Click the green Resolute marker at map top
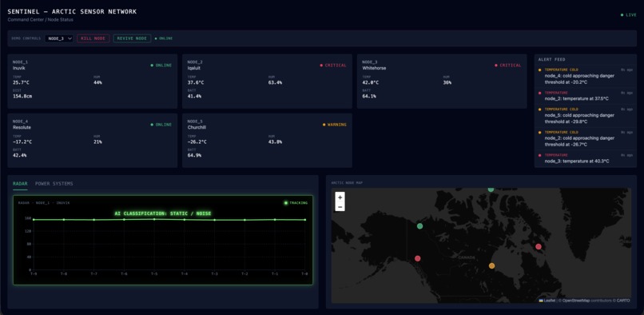This screenshot has width=644, height=315. coord(491,189)
